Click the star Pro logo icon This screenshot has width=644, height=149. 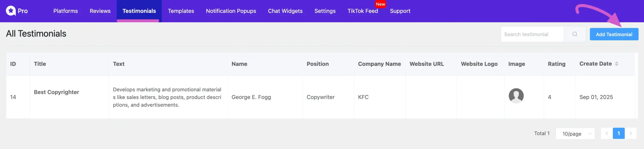click(11, 11)
